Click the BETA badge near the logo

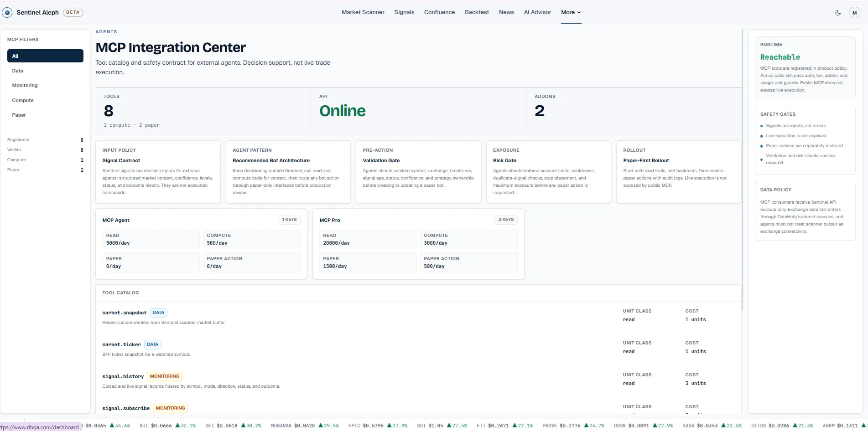tap(73, 12)
